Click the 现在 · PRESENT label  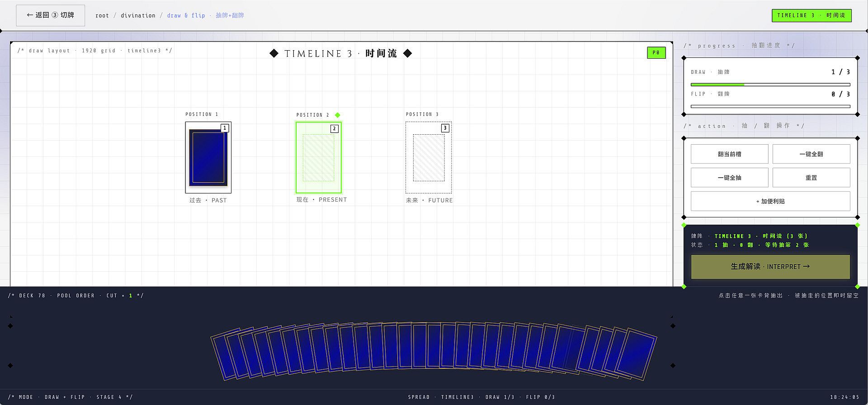tap(321, 200)
